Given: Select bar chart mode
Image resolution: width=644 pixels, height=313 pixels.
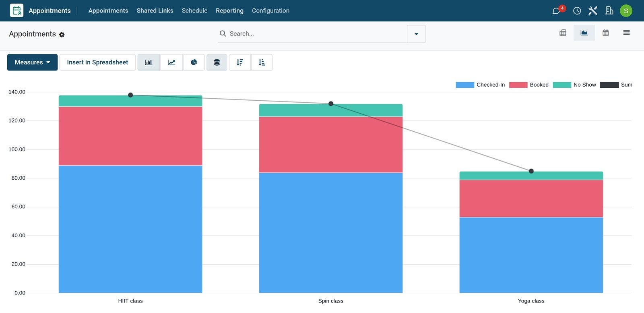Looking at the screenshot, I should coord(149,62).
